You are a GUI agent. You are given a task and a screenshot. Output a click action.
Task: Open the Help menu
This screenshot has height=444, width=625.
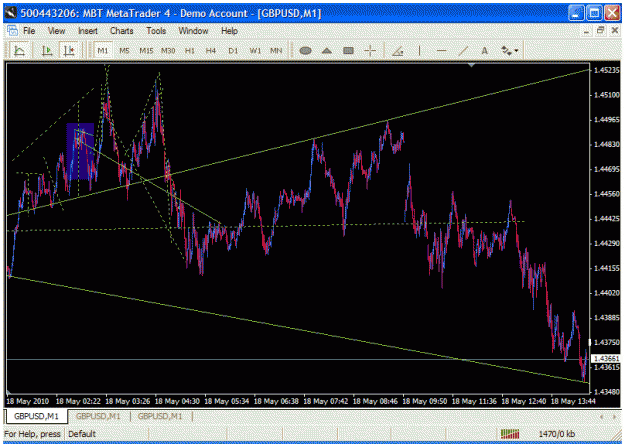229,31
